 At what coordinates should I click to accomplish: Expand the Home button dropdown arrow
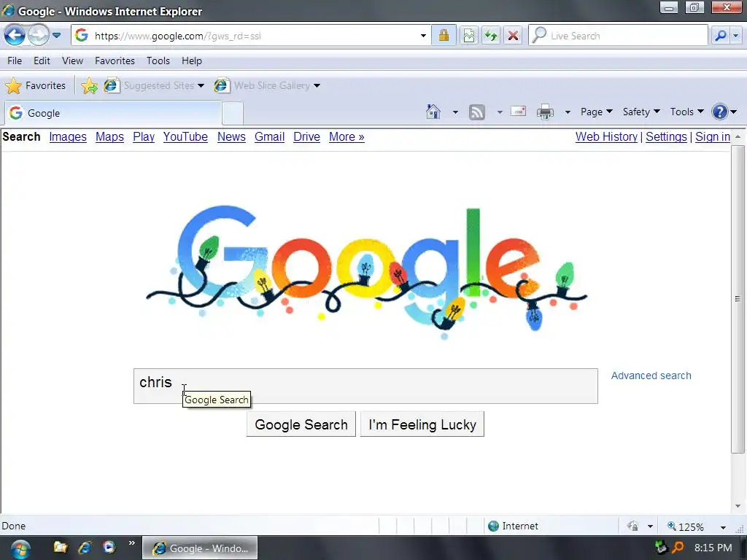[x=455, y=112]
